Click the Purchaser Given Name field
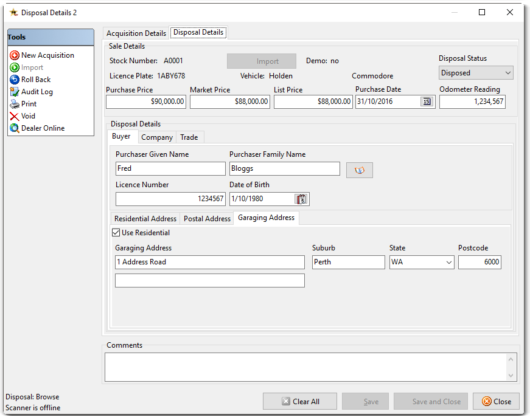 170,168
